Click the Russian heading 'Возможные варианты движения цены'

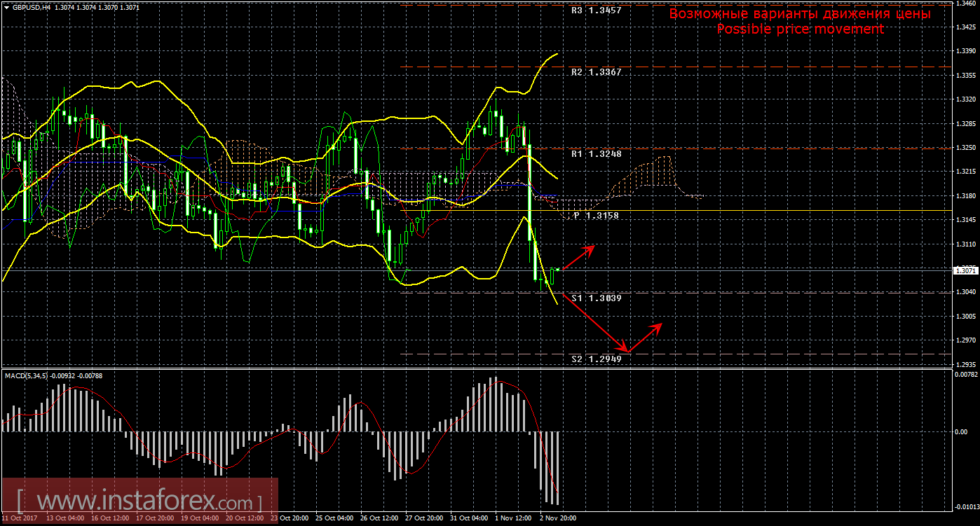[x=800, y=14]
